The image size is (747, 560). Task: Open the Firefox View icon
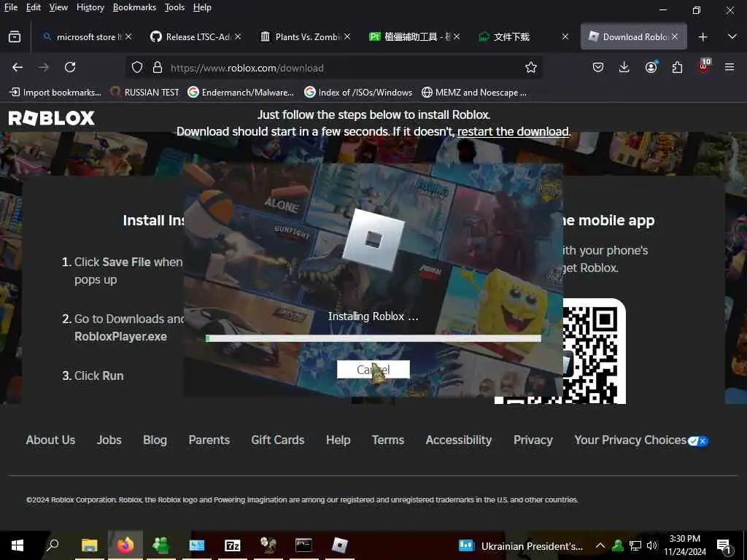(x=15, y=36)
